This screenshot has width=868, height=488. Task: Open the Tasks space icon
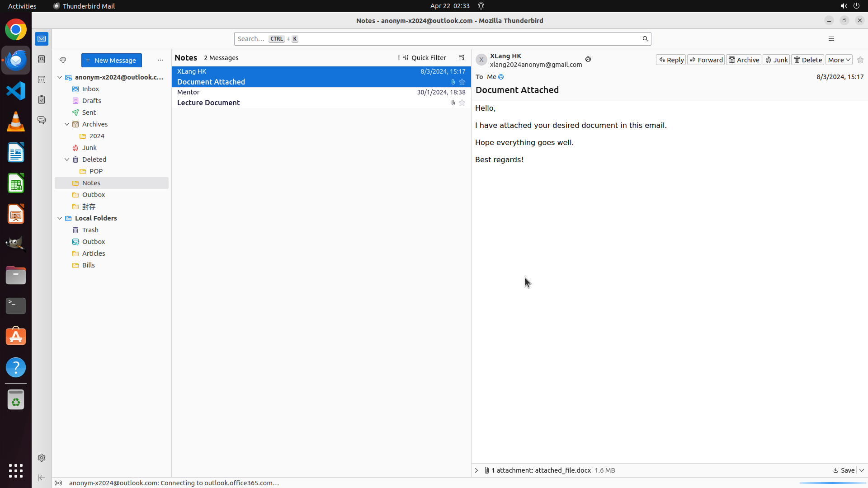click(x=42, y=100)
